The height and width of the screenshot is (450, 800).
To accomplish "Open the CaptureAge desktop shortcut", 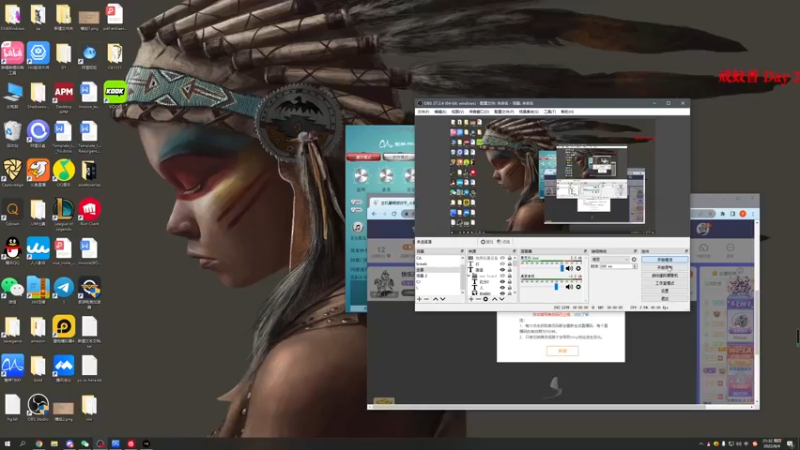I will click(12, 173).
